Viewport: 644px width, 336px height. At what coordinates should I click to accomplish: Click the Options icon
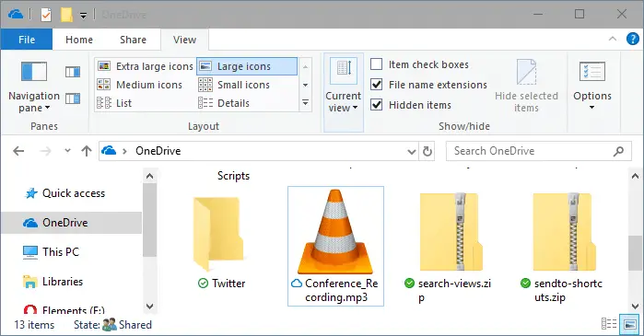pos(591,72)
